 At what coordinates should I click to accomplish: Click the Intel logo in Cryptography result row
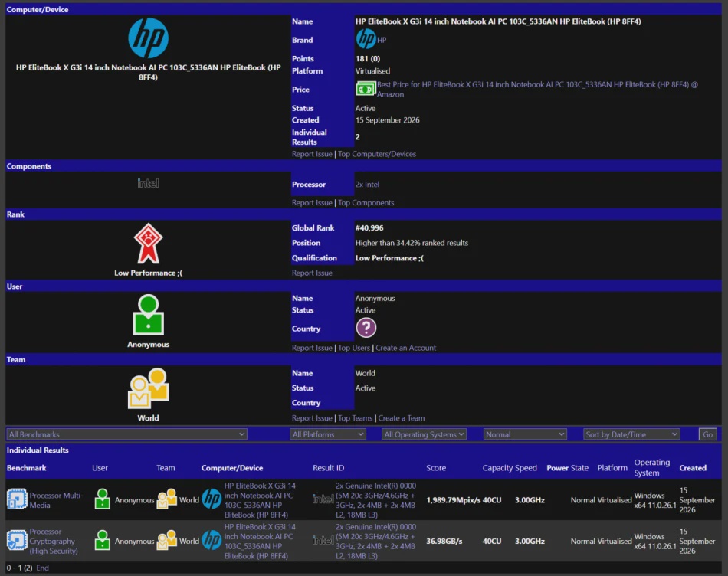click(323, 540)
